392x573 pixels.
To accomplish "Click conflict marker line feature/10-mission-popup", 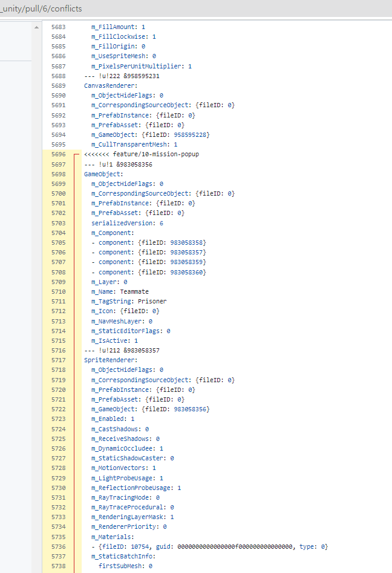I will click(141, 154).
